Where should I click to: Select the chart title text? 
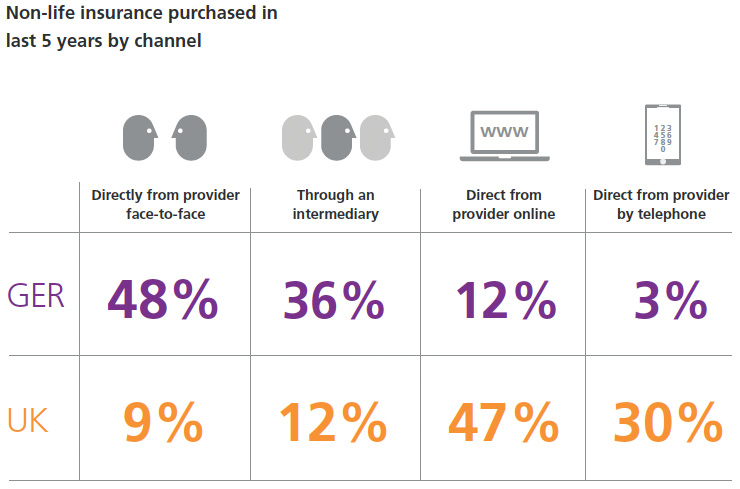142,27
